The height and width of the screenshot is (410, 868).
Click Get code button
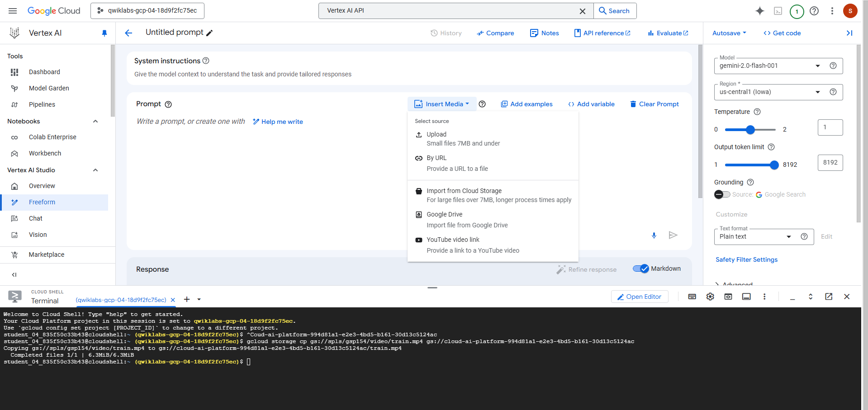782,33
